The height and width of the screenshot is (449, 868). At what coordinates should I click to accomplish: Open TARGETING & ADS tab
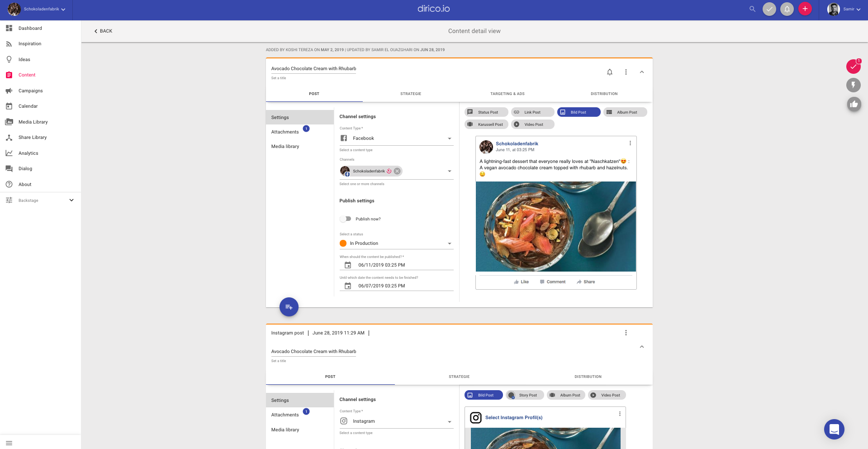[x=508, y=94]
